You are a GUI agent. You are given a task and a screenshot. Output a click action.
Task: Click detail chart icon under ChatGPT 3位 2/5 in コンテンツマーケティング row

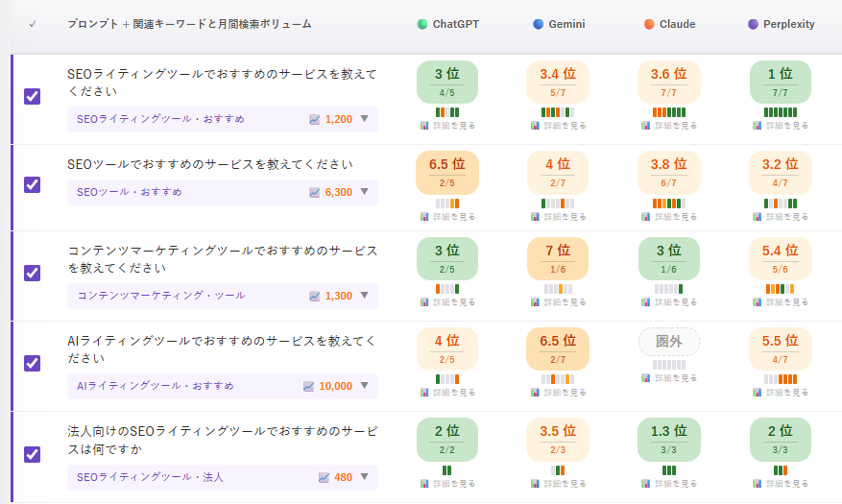point(424,302)
